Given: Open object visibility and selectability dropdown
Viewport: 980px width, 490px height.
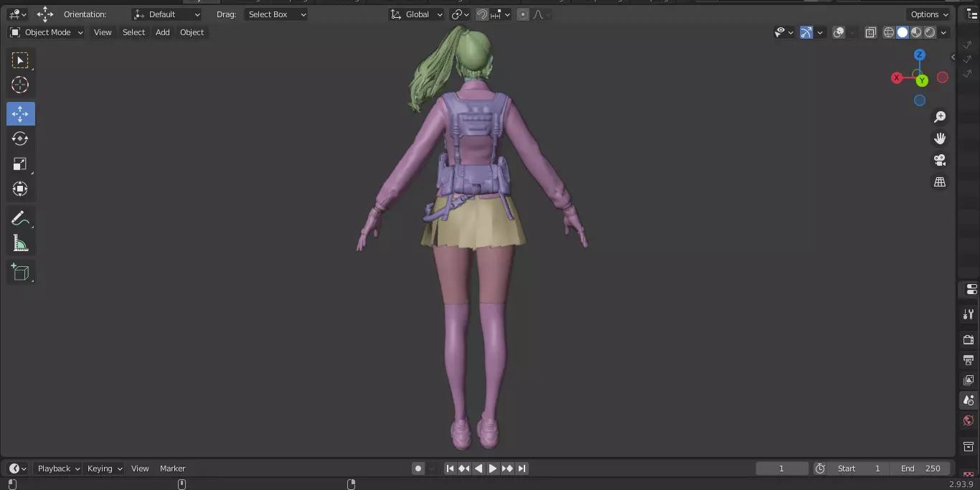Looking at the screenshot, I should pyautogui.click(x=783, y=32).
